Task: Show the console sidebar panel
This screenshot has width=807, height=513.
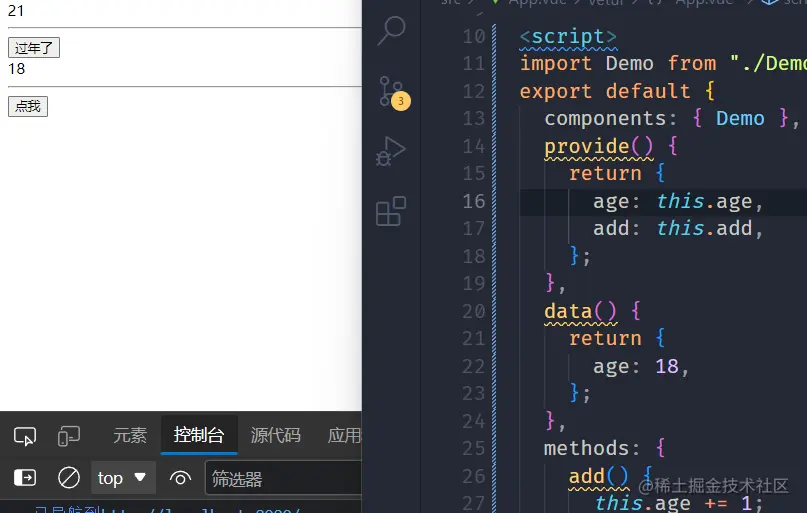Action: click(25, 478)
